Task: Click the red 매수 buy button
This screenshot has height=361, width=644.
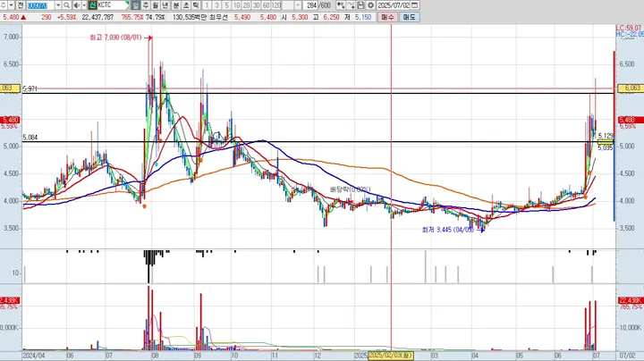Action: pos(387,17)
